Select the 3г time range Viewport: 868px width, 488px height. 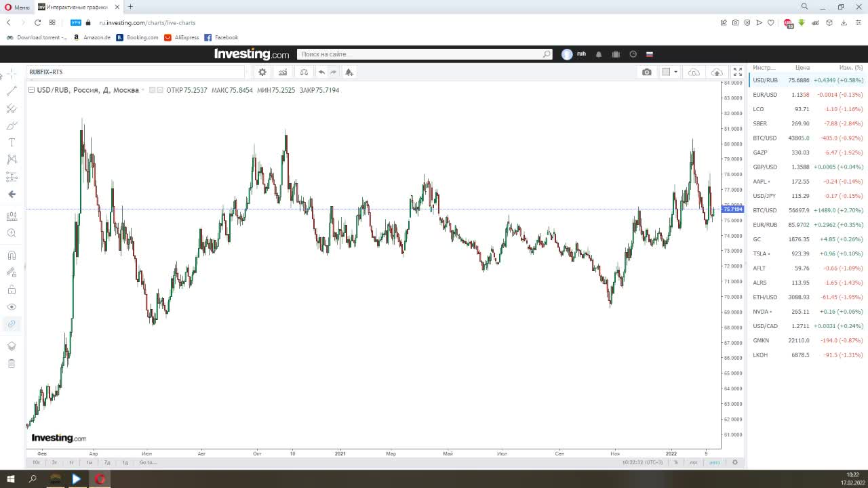(54, 462)
